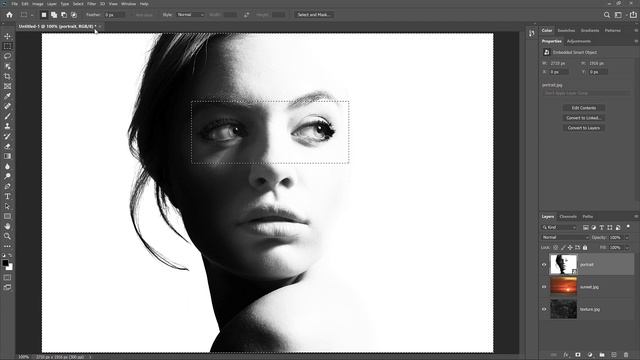Image resolution: width=640 pixels, height=360 pixels.
Task: Open the Select menu
Action: click(78, 4)
